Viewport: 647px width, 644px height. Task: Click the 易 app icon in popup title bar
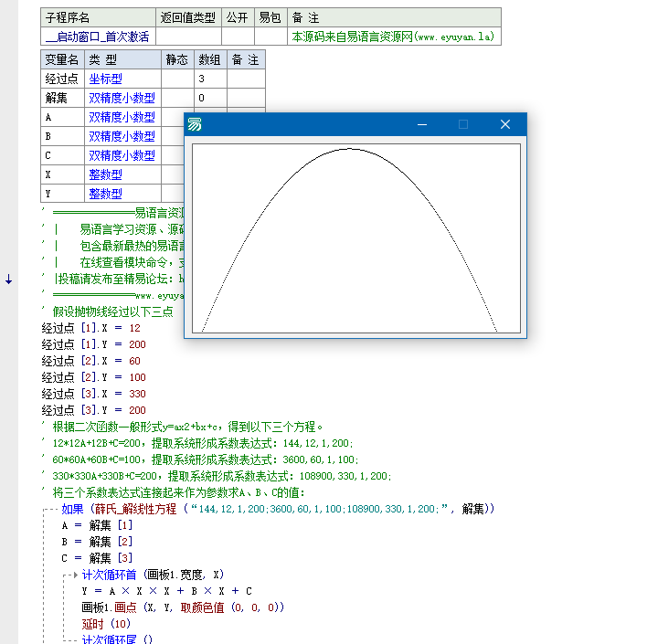(x=195, y=124)
